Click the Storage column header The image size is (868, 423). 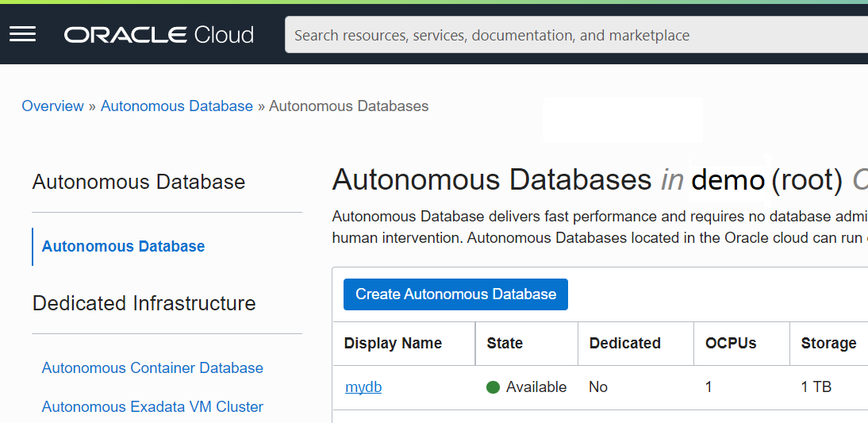[828, 344]
